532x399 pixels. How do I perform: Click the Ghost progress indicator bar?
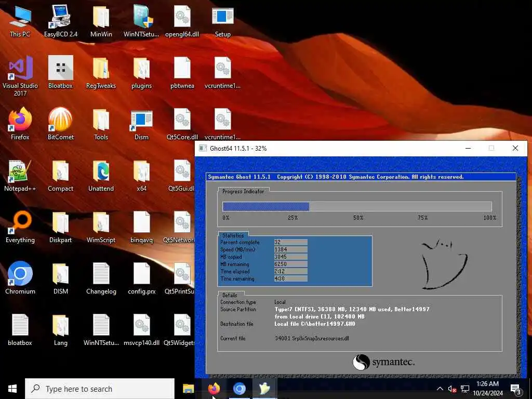[x=357, y=206]
